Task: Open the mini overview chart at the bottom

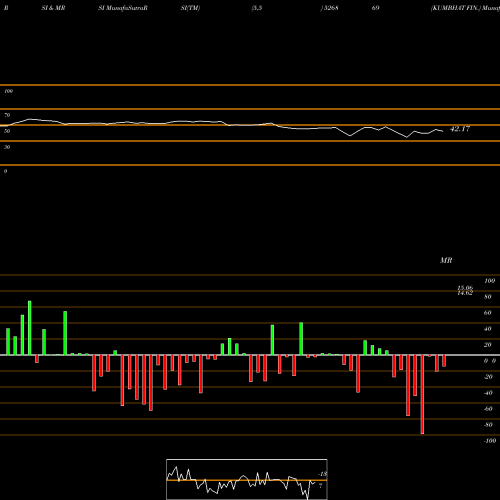Action: [x=247, y=479]
